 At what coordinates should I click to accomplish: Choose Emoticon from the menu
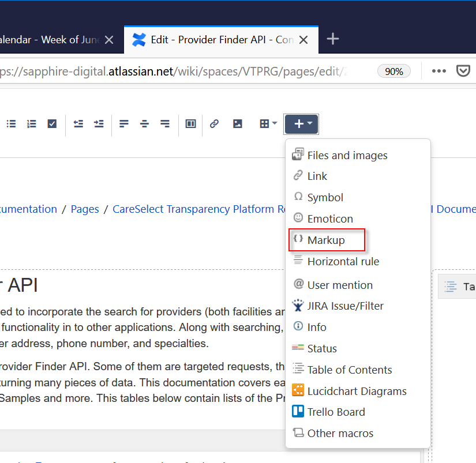[358, 219]
